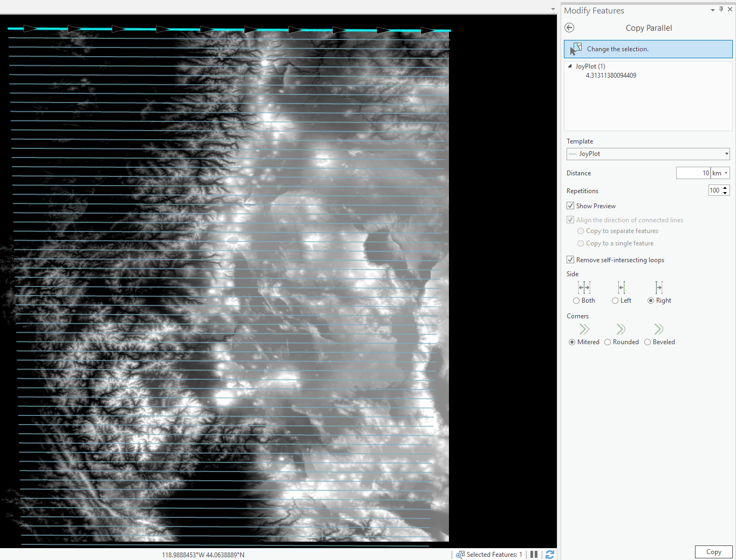Click the coordinates readout 118.9888453°W 44.0638889°N

point(203,555)
